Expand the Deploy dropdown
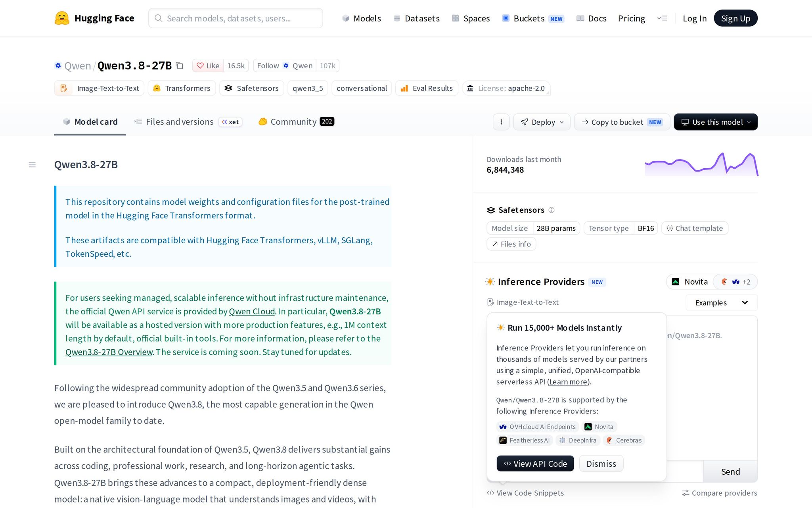Screen dimensions: 812x508 (542, 122)
